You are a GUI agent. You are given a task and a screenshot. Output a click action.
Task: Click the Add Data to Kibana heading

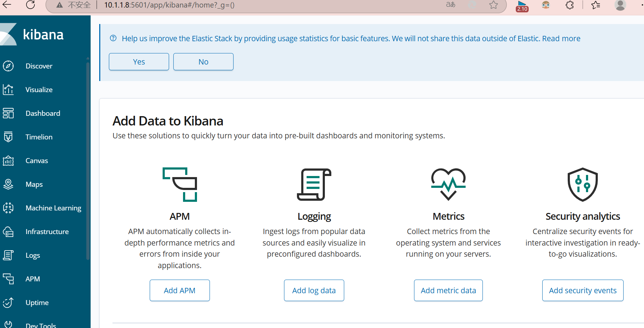(x=168, y=121)
